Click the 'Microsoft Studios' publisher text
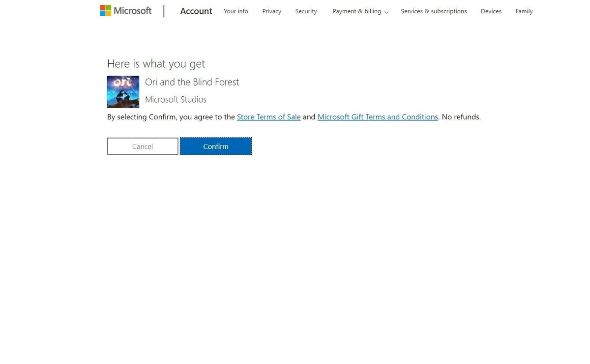590x364 pixels. click(x=176, y=99)
